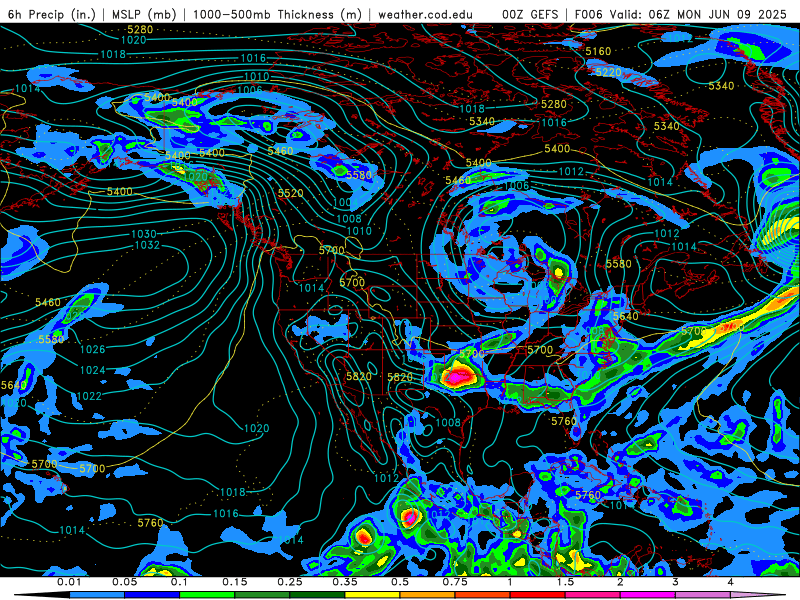
Task: Click the '1000-500mb Thickness (m)' header label
Action: tap(277, 14)
